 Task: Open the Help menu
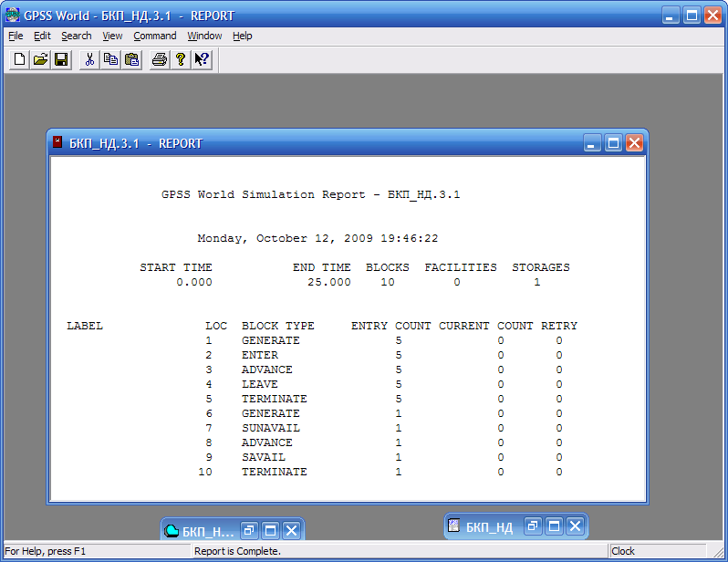click(x=242, y=36)
